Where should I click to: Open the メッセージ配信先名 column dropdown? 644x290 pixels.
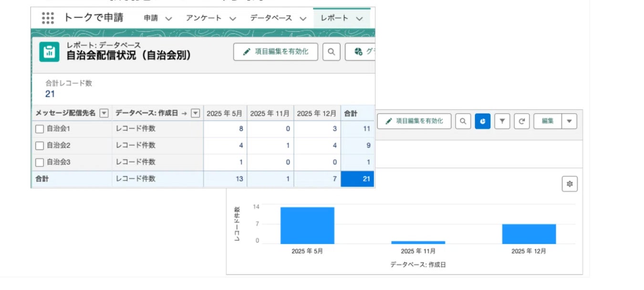(104, 114)
